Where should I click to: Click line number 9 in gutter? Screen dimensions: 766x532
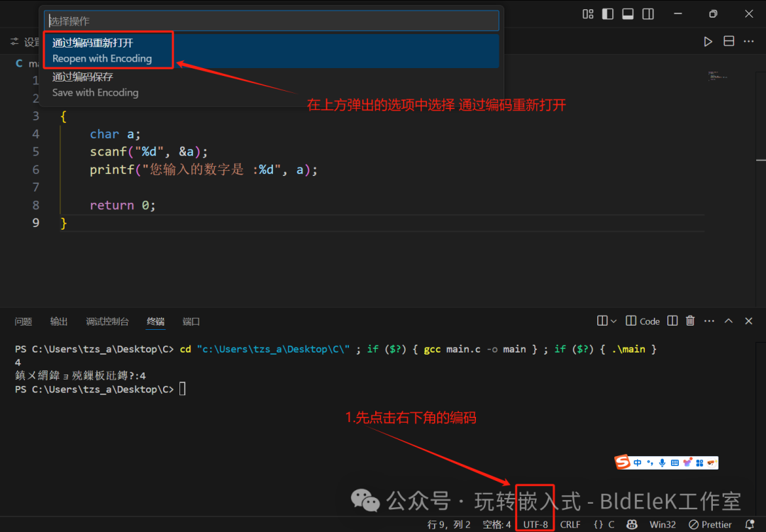(35, 223)
